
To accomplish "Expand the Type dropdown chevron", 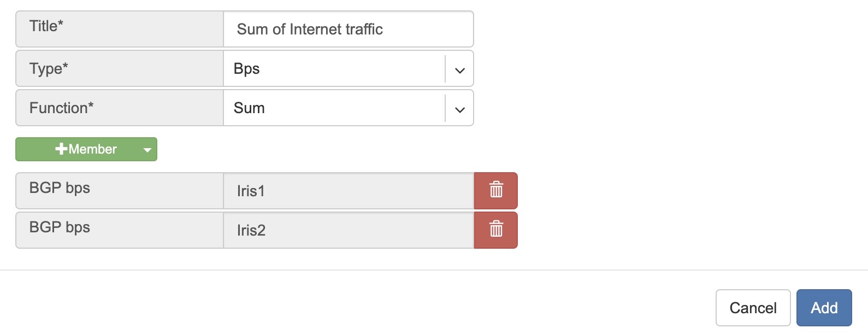I will point(460,69).
